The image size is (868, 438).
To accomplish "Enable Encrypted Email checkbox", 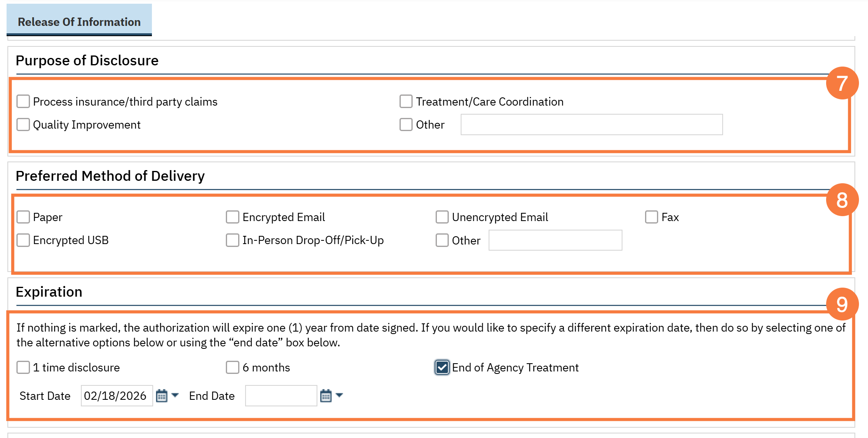I will point(233,217).
